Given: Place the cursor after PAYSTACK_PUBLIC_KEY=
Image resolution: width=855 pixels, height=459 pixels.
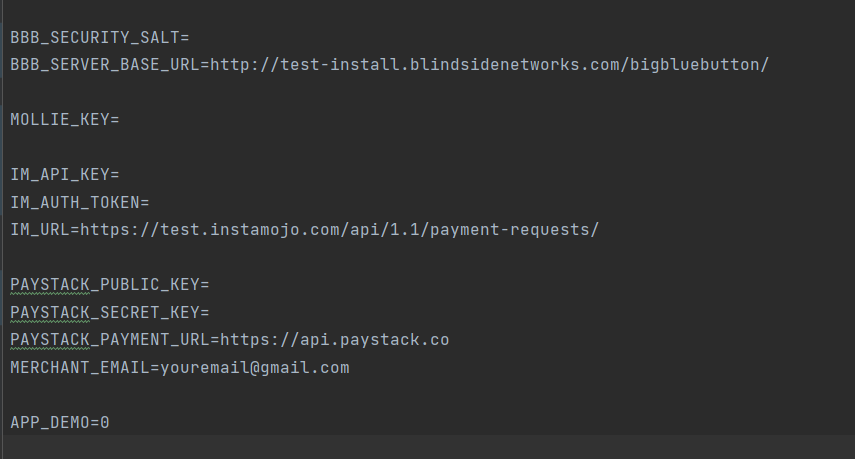Looking at the screenshot, I should point(210,285).
